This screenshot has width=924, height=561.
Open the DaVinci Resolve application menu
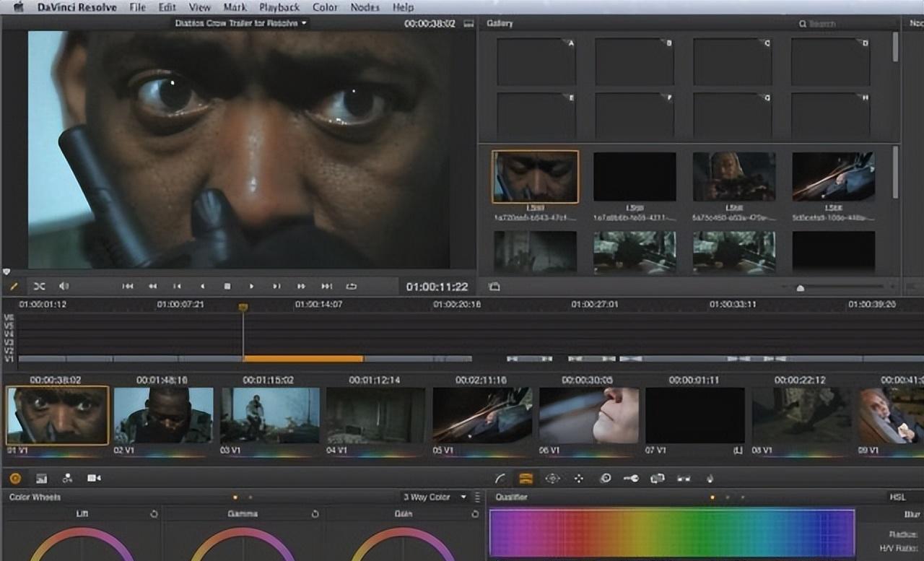[77, 7]
